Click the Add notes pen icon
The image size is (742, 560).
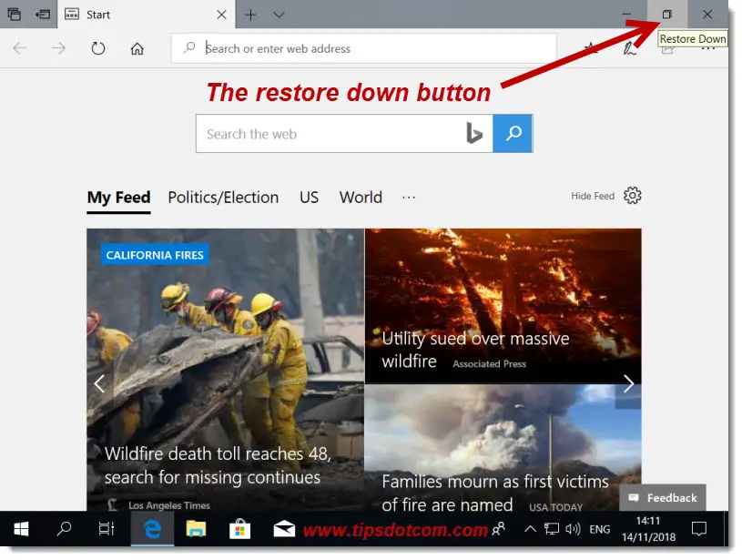coord(629,48)
